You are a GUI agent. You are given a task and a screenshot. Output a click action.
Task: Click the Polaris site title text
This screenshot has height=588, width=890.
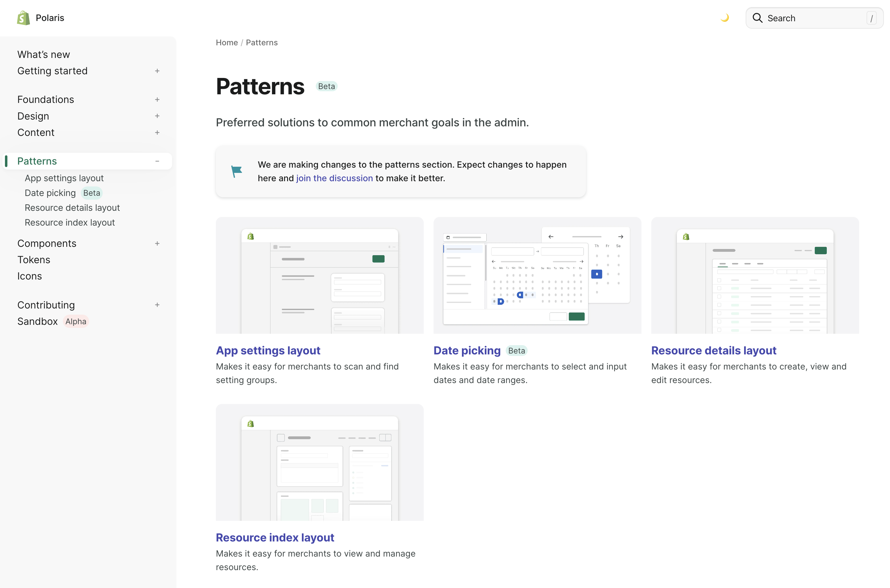(x=50, y=18)
